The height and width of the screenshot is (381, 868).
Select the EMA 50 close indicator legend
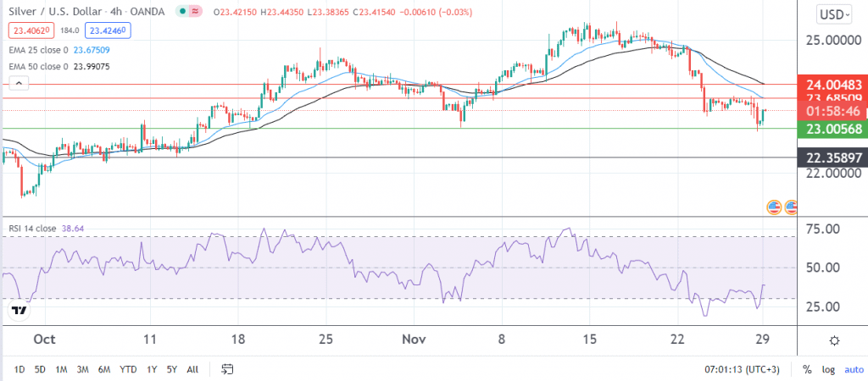tap(59, 67)
